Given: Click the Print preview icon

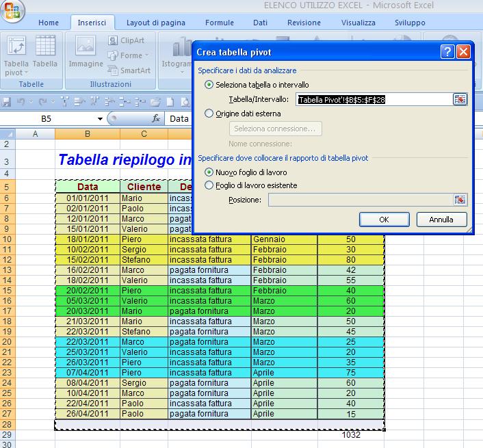Looking at the screenshot, I should 185,102.
